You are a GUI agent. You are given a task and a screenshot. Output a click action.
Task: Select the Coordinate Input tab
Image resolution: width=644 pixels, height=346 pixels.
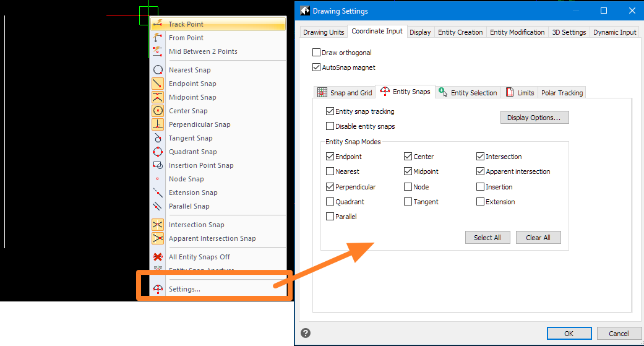click(x=377, y=31)
